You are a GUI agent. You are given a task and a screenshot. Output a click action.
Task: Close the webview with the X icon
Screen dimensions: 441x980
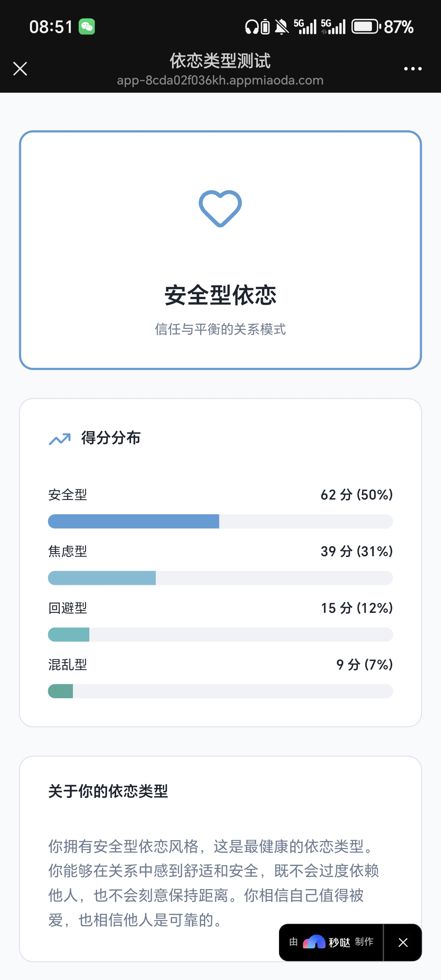20,69
